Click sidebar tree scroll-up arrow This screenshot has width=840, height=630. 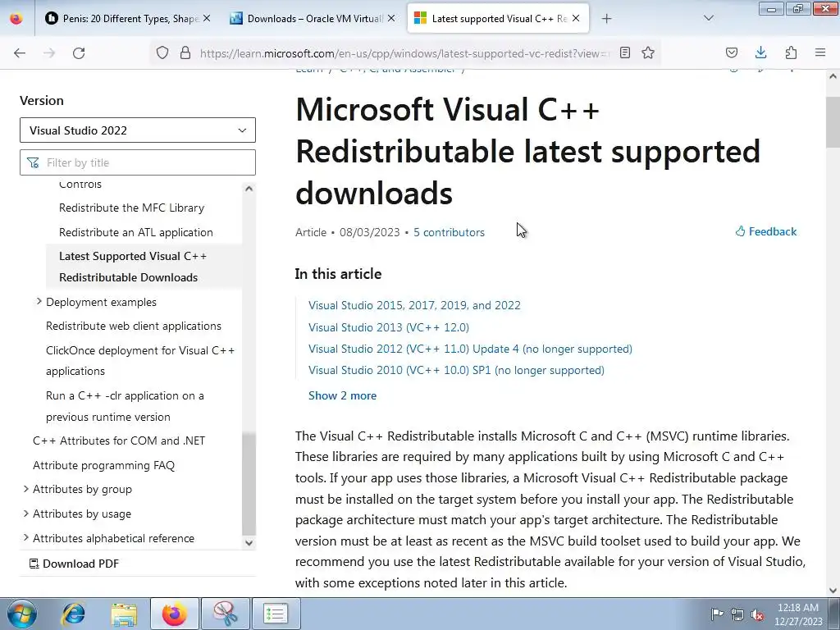pos(249,189)
